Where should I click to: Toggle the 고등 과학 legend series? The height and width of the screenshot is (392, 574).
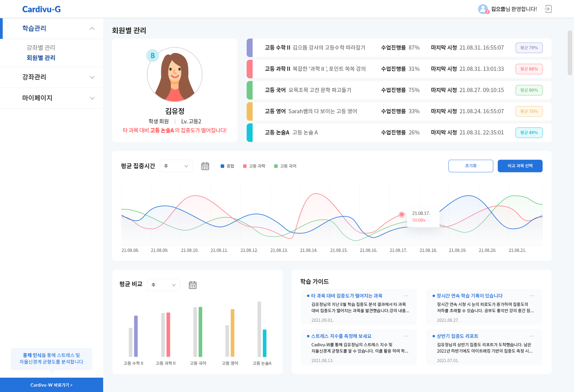(x=254, y=166)
